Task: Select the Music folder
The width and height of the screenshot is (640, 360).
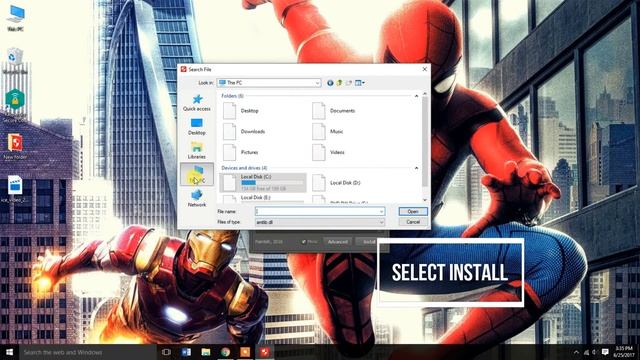Action: pos(329,131)
